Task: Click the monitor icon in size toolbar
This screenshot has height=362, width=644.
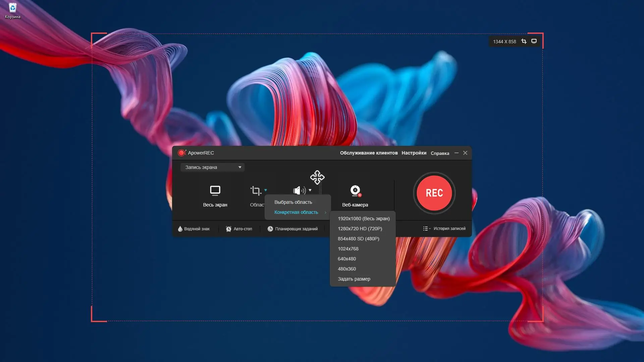Action: click(534, 41)
